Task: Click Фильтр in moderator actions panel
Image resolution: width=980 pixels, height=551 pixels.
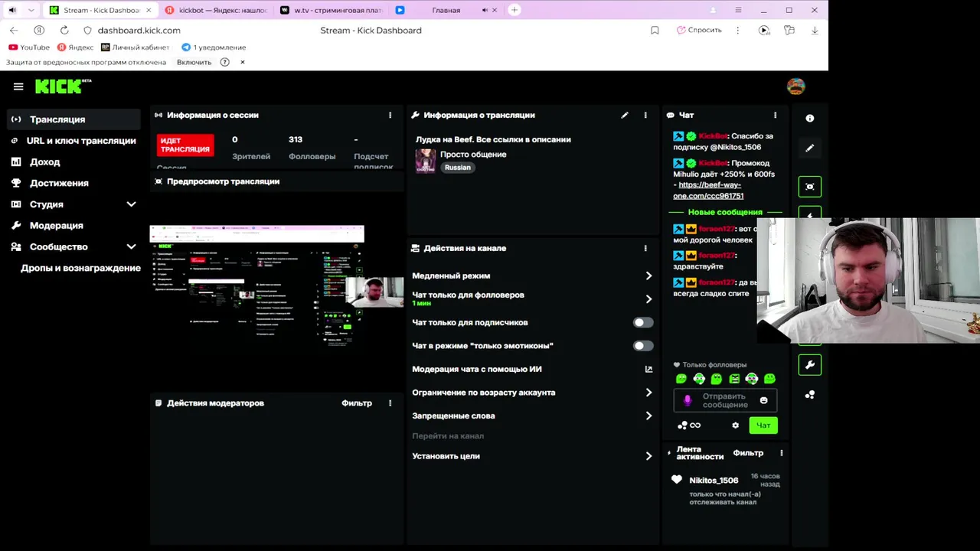Action: (357, 403)
